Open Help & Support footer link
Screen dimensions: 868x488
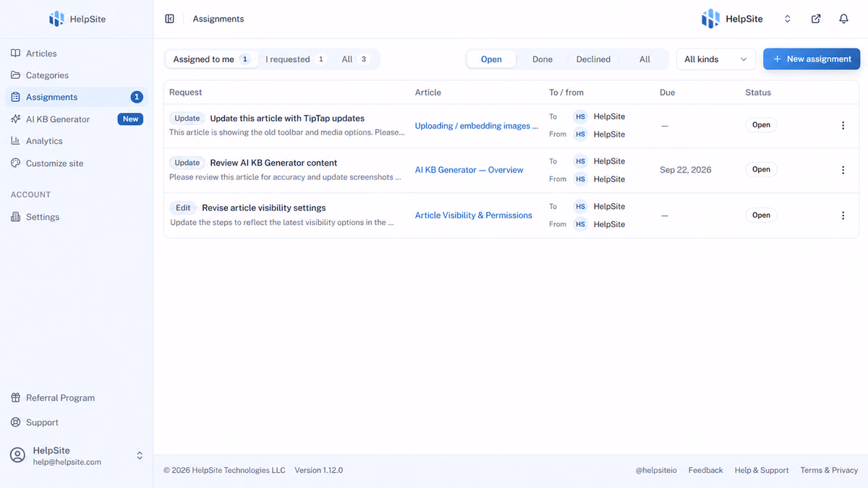[762, 470]
